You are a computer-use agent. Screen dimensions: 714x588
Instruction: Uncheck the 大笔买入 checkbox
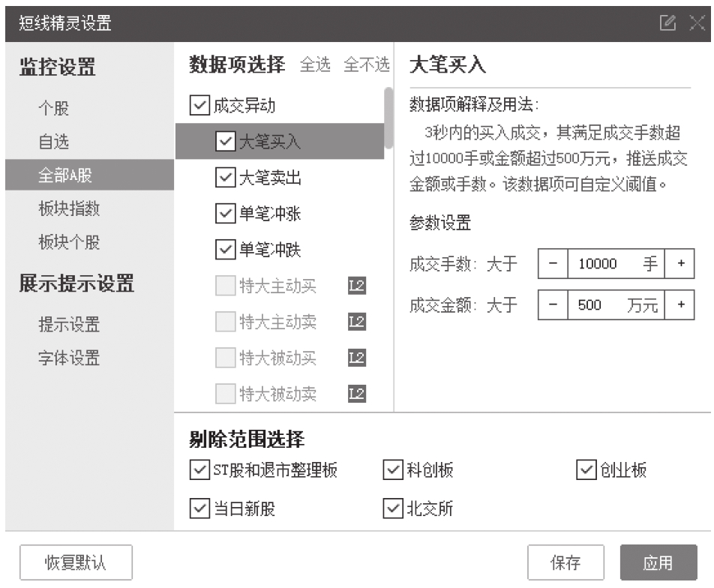coord(226,141)
